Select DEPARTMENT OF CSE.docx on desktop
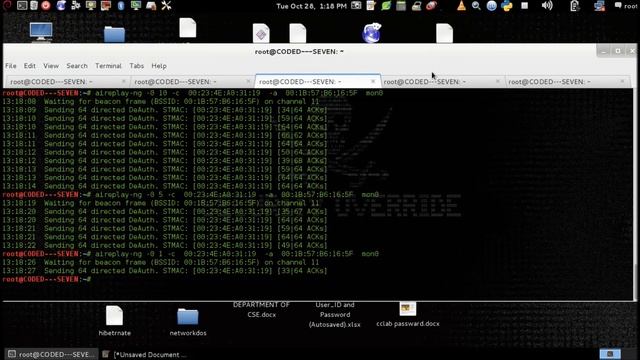This screenshot has width=640, height=360. pos(261,310)
